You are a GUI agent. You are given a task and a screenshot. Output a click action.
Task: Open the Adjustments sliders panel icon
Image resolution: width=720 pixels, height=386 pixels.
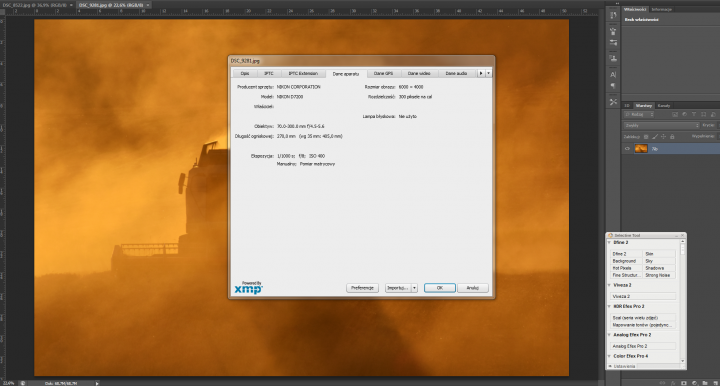(x=613, y=43)
